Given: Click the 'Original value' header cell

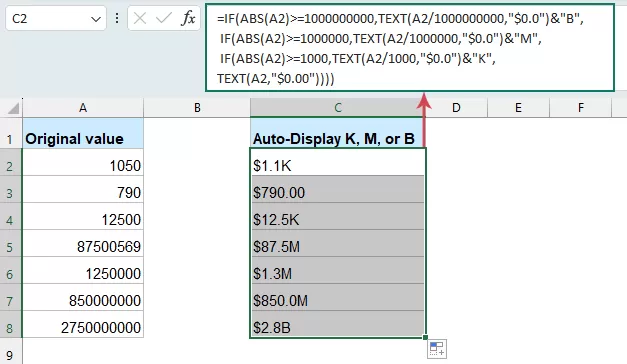Looking at the screenshot, I should point(83,133).
